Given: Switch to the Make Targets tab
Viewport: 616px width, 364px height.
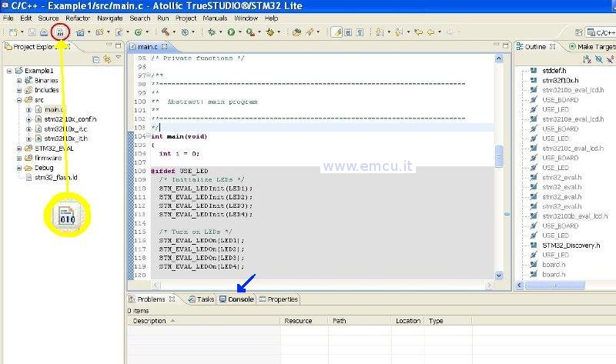Looking at the screenshot, I should (592, 47).
